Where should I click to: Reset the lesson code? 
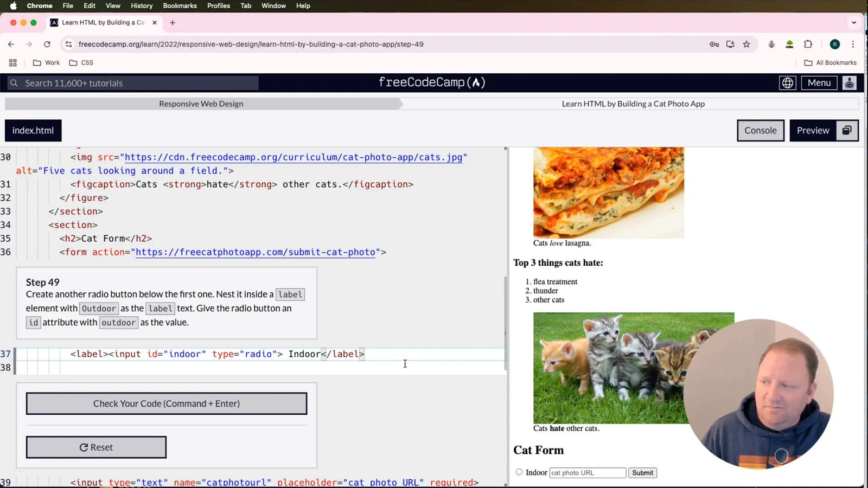[96, 447]
